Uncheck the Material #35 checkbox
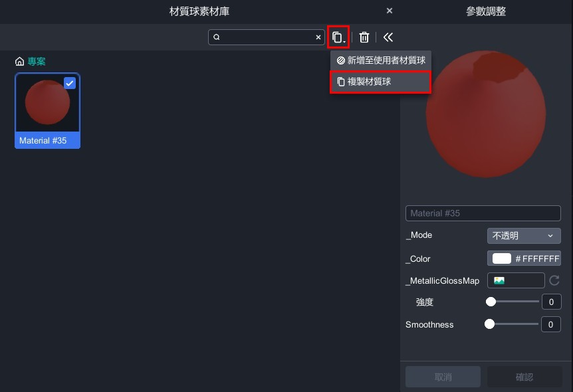The image size is (573, 392). pos(70,83)
